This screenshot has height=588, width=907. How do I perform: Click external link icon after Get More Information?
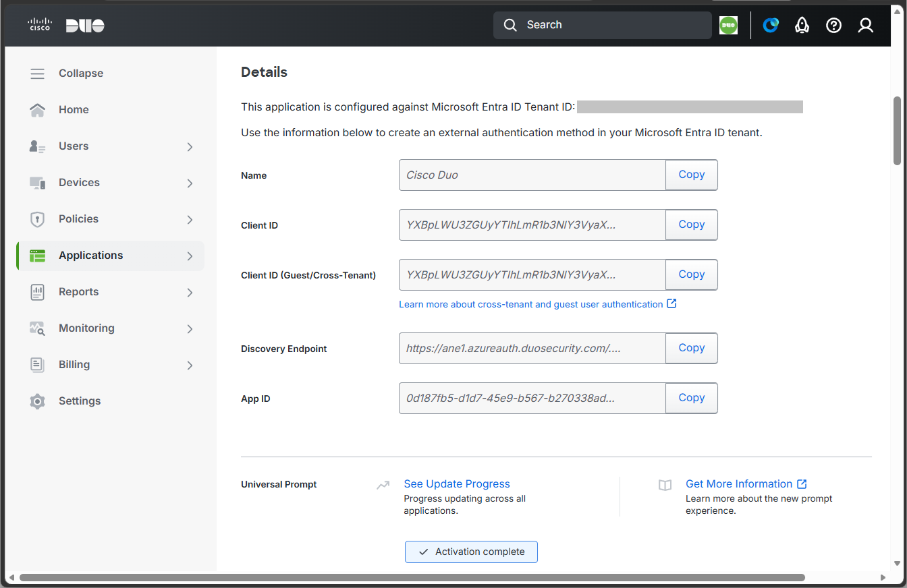click(802, 483)
